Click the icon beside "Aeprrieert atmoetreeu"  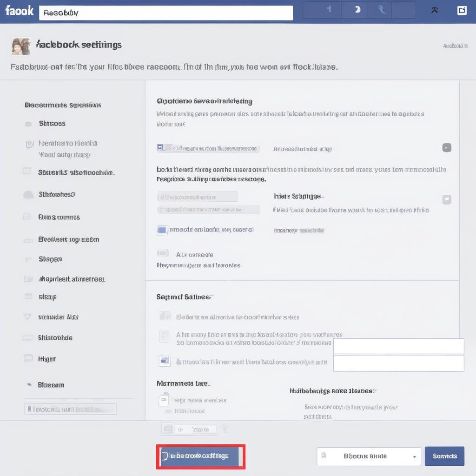click(28, 279)
